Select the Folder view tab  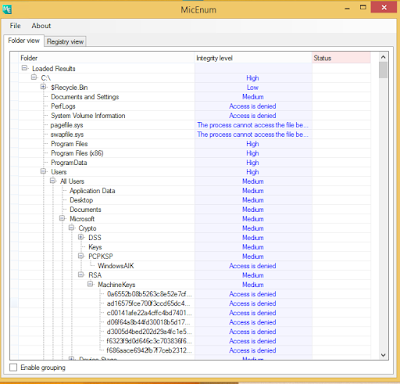click(24, 41)
